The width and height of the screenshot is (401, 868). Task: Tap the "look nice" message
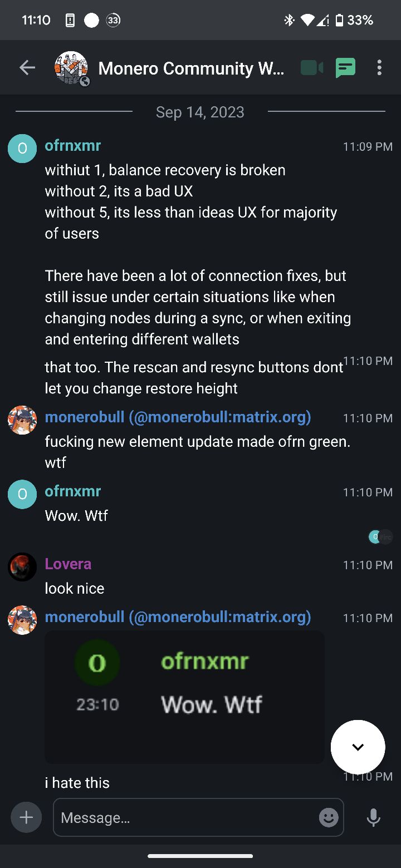[x=75, y=589]
